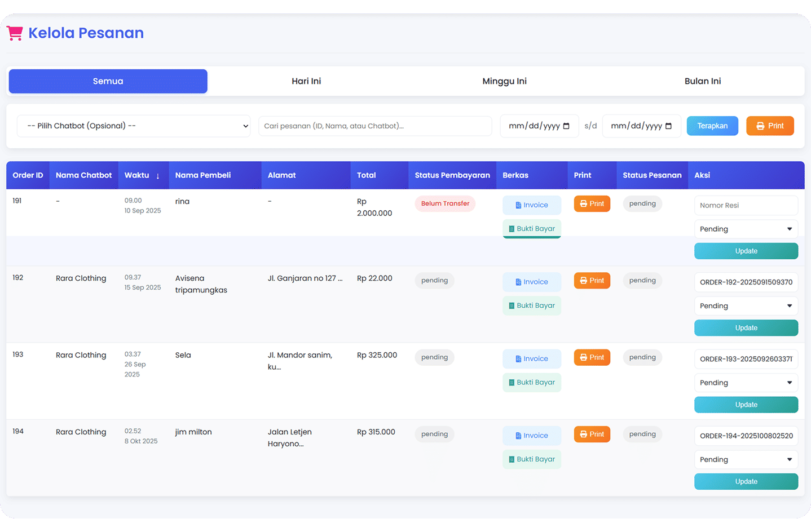Print the invoice for order 192
811x532 pixels.
[592, 280]
